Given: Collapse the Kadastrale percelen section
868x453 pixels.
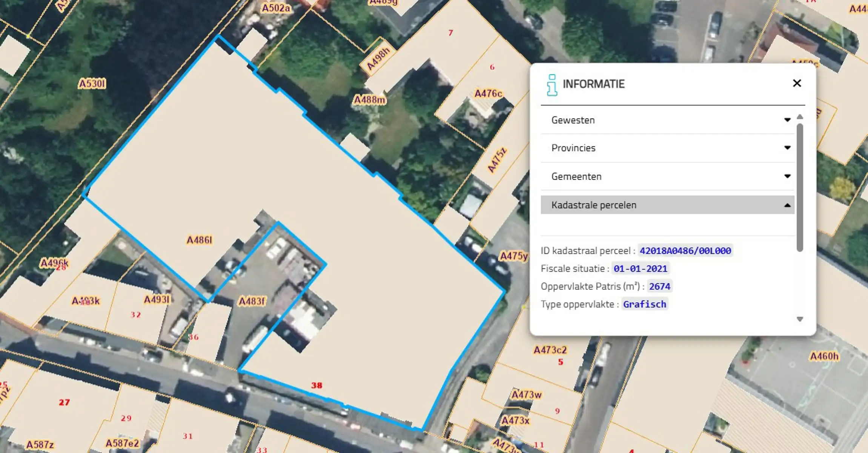Looking at the screenshot, I should (787, 205).
